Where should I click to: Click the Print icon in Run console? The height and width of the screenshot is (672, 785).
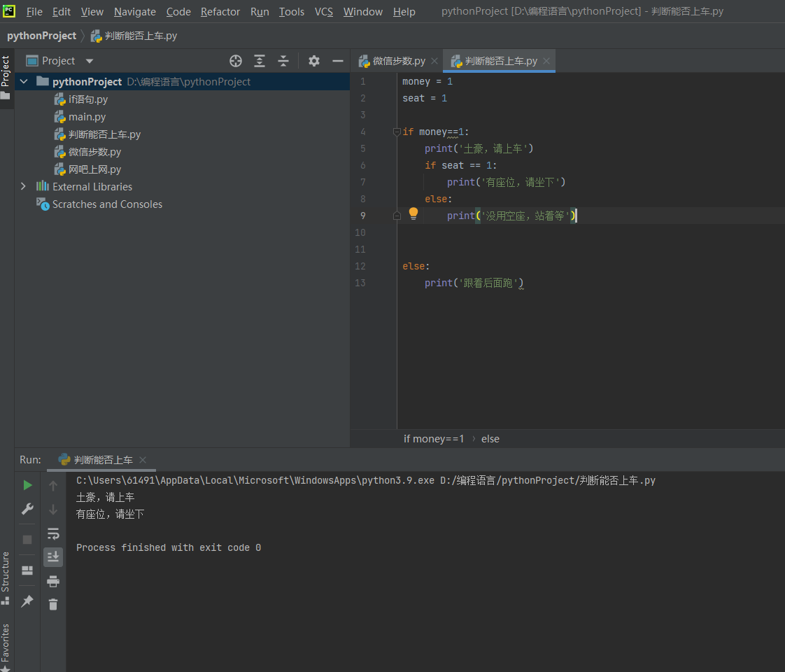click(x=53, y=581)
